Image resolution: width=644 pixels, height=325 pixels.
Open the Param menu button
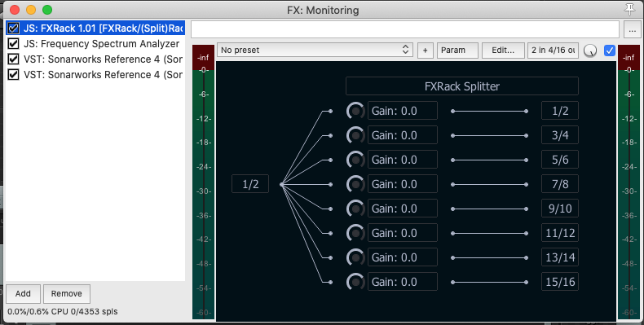[457, 50]
